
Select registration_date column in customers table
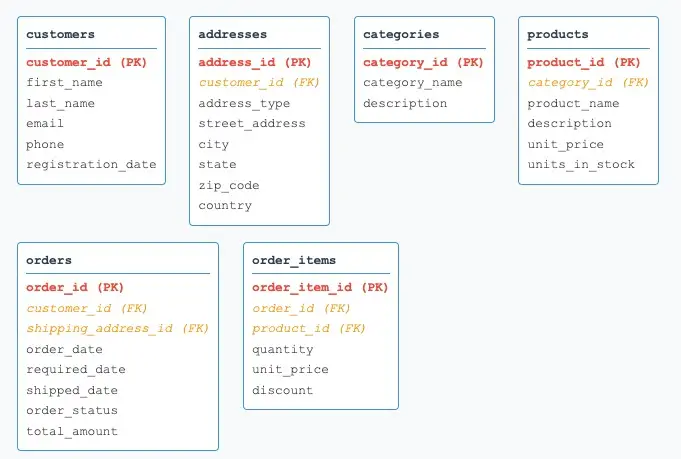coord(91,164)
